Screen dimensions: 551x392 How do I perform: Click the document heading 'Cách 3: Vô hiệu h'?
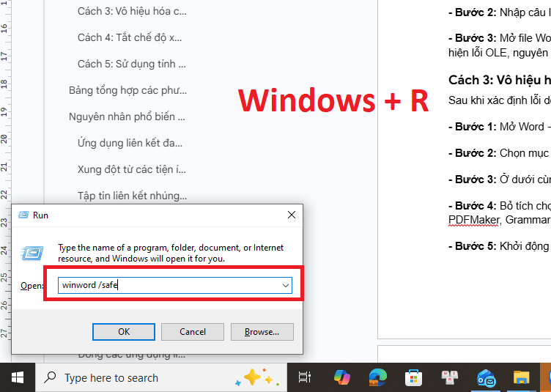tap(500, 80)
